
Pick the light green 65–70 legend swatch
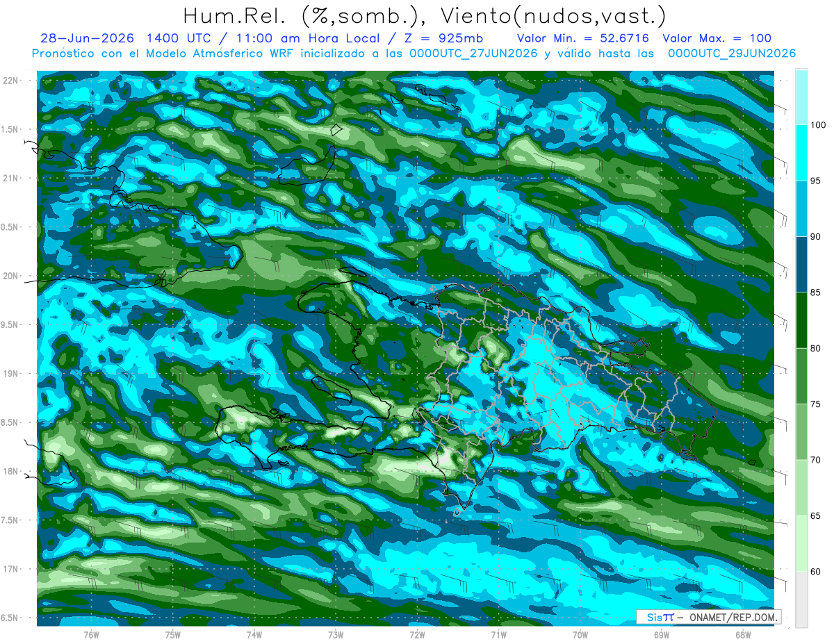point(801,488)
